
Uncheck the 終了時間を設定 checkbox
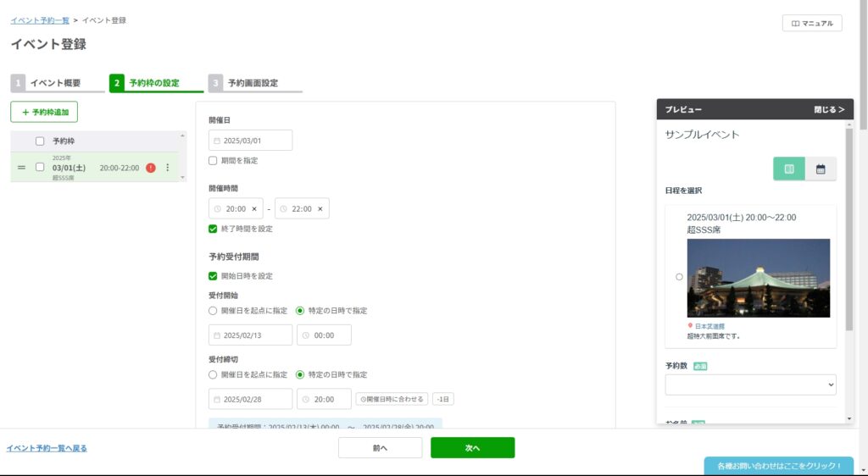213,229
